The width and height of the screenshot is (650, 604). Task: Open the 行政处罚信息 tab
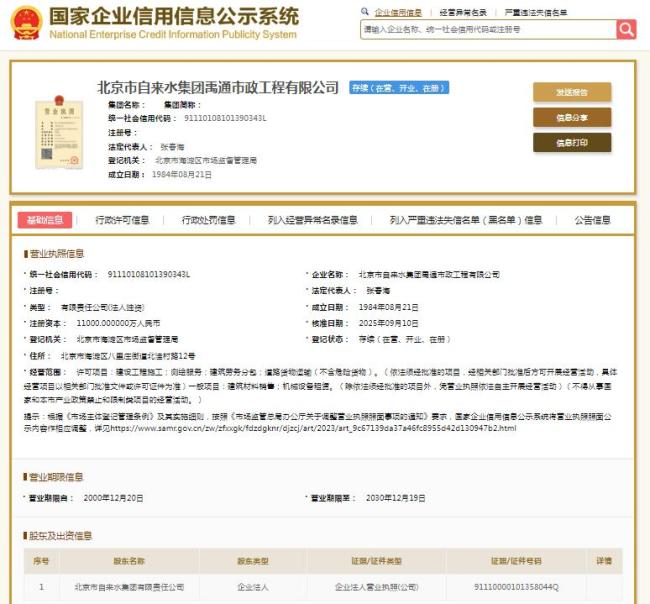click(208, 220)
